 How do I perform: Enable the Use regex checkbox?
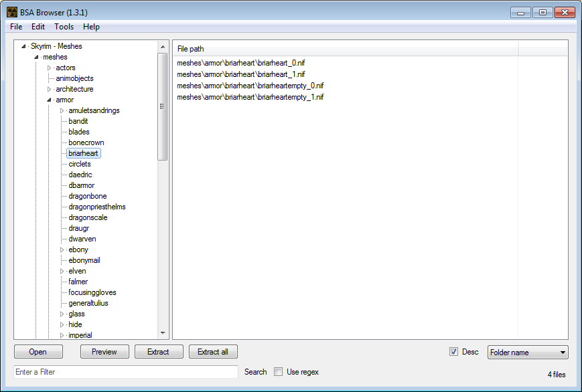point(278,372)
